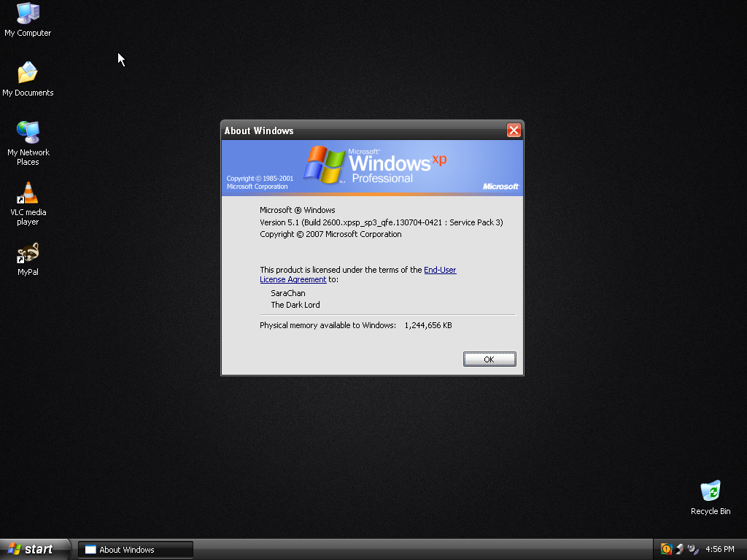Click the Windows XP flag logo

tap(325, 165)
